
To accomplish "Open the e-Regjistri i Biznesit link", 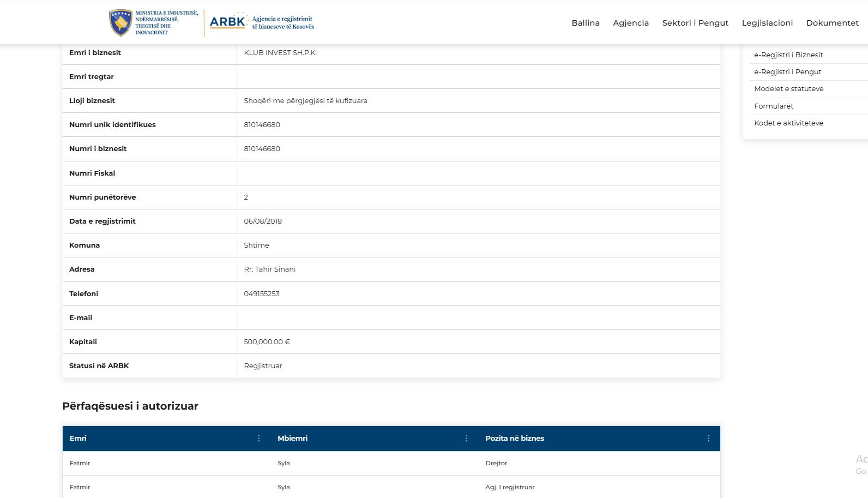I will [788, 55].
